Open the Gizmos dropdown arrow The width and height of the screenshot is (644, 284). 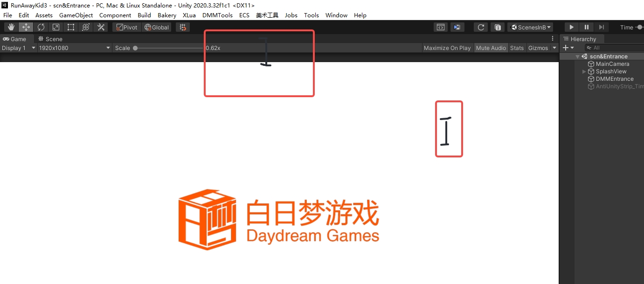point(554,48)
